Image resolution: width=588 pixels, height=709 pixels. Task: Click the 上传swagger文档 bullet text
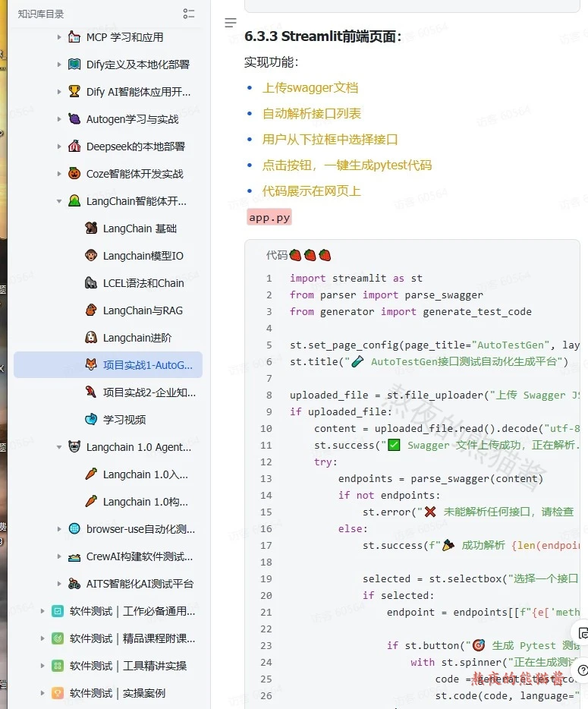tap(310, 88)
